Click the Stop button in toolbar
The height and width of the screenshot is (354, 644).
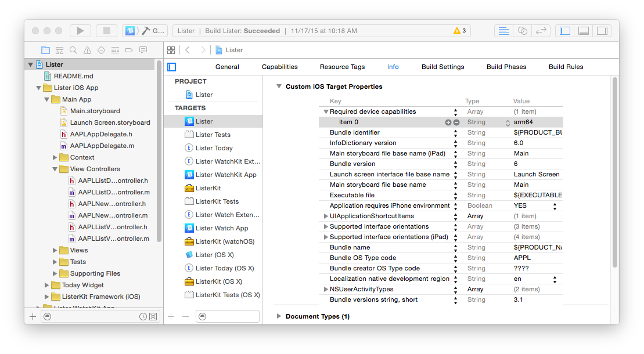(x=106, y=31)
